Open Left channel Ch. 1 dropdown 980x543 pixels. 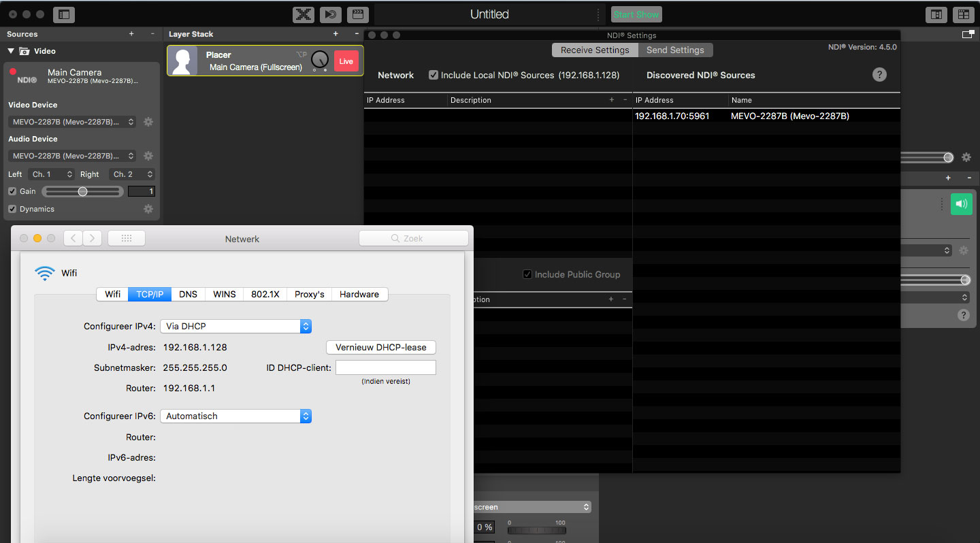50,174
